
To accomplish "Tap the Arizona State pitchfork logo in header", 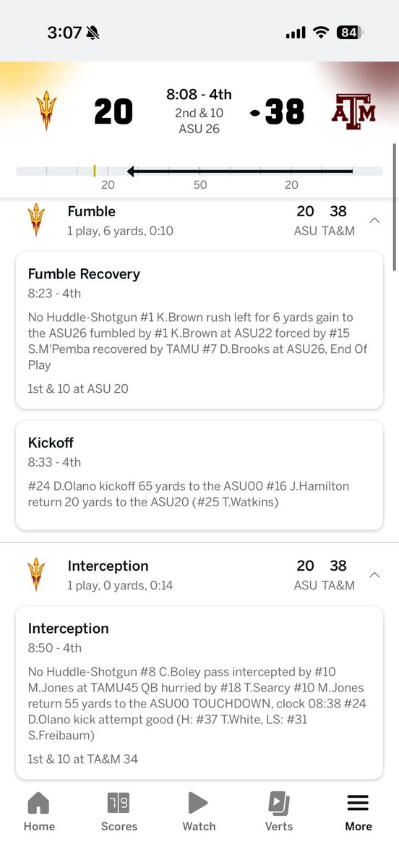I will click(46, 112).
